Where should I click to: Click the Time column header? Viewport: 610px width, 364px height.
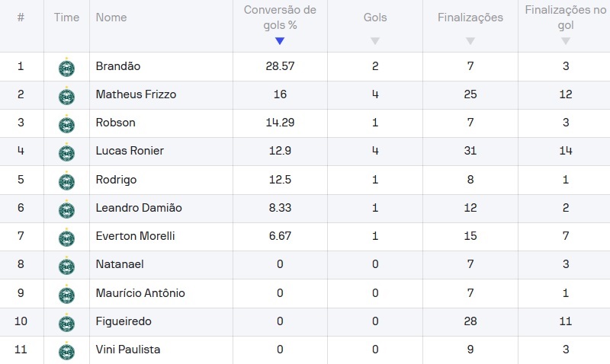[66, 18]
